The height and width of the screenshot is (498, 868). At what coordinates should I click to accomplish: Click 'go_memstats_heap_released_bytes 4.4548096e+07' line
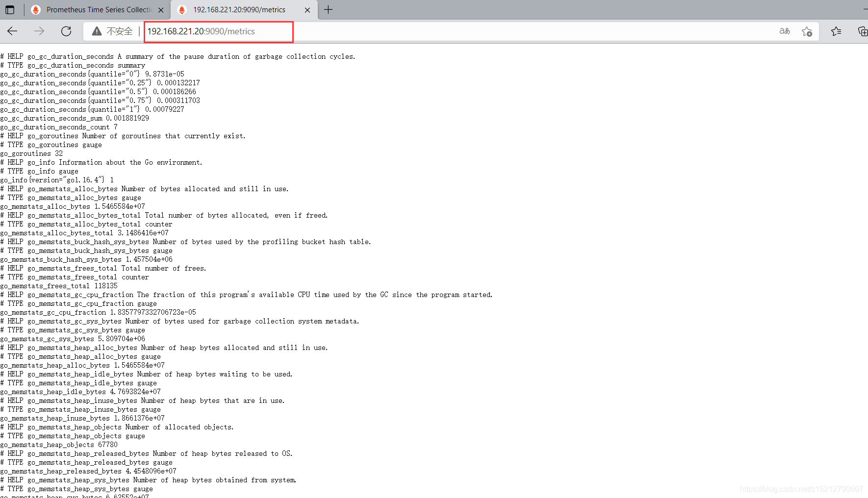tap(88, 471)
